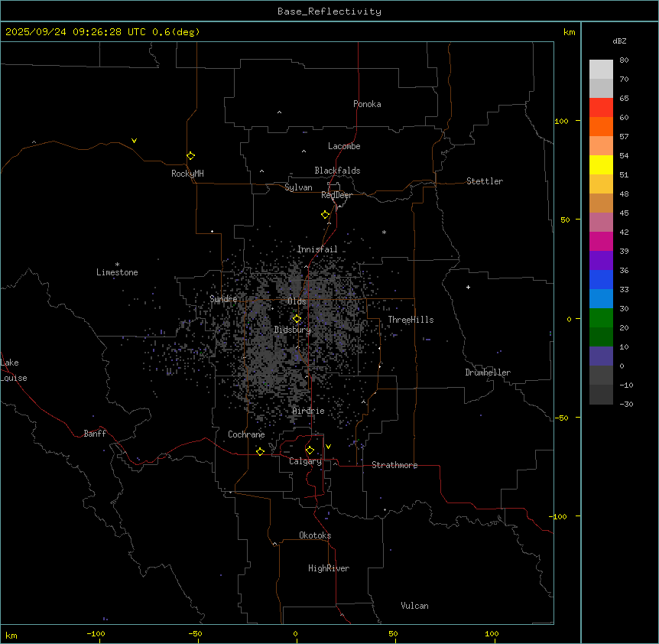The width and height of the screenshot is (659, 644).
Task: Click the Vulcan town label
Action: point(414,606)
